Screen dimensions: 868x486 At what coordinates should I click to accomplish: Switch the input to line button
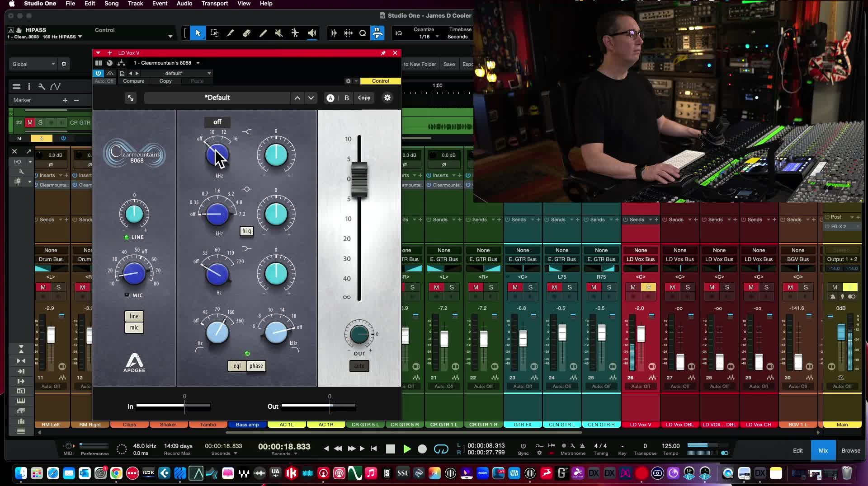point(134,316)
